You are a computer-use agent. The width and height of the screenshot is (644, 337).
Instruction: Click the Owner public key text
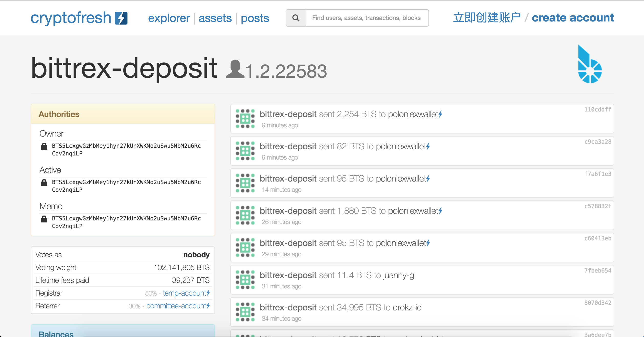(x=126, y=150)
